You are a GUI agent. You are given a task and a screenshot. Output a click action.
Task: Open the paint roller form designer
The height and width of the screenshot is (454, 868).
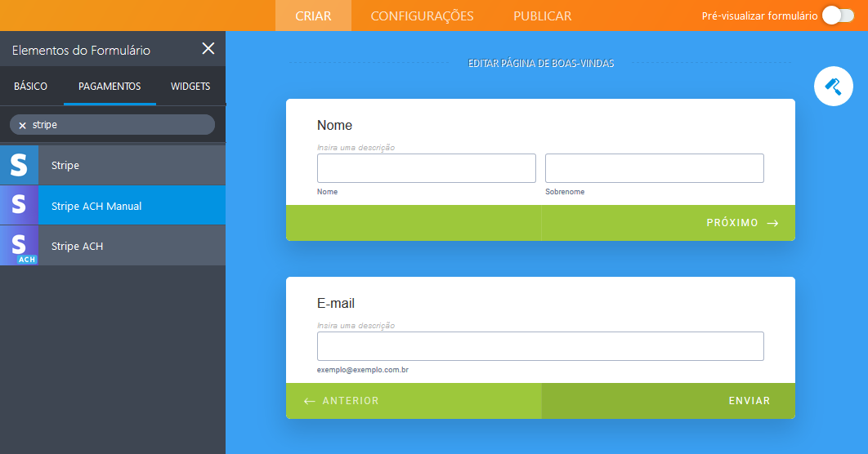833,87
